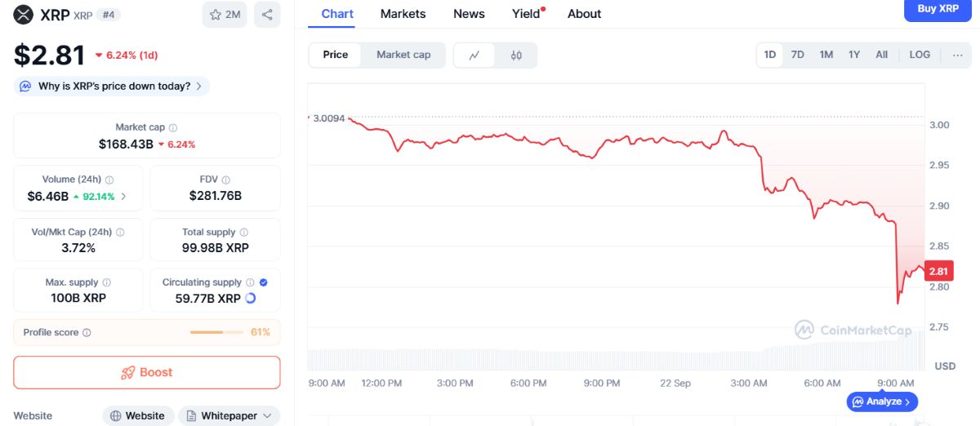Screen dimensions: 980x426
Task: Click the Boost button
Action: pyautogui.click(x=147, y=372)
